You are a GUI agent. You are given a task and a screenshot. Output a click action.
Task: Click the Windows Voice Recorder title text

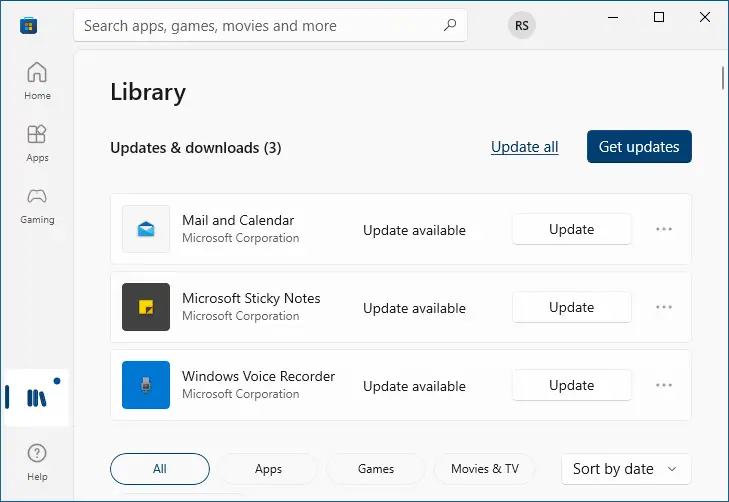coord(258,376)
